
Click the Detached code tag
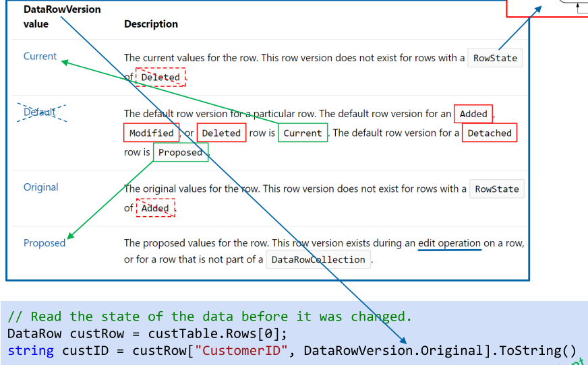click(x=489, y=133)
